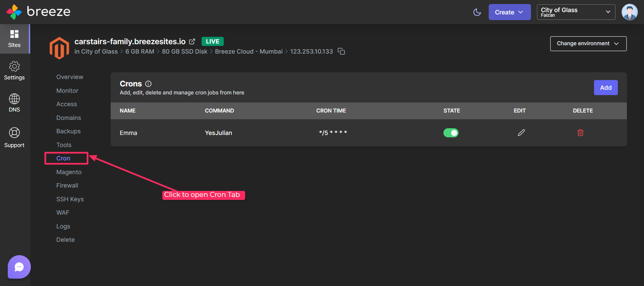Click the LIVE status badge
This screenshot has height=286, width=644.
[x=213, y=41]
